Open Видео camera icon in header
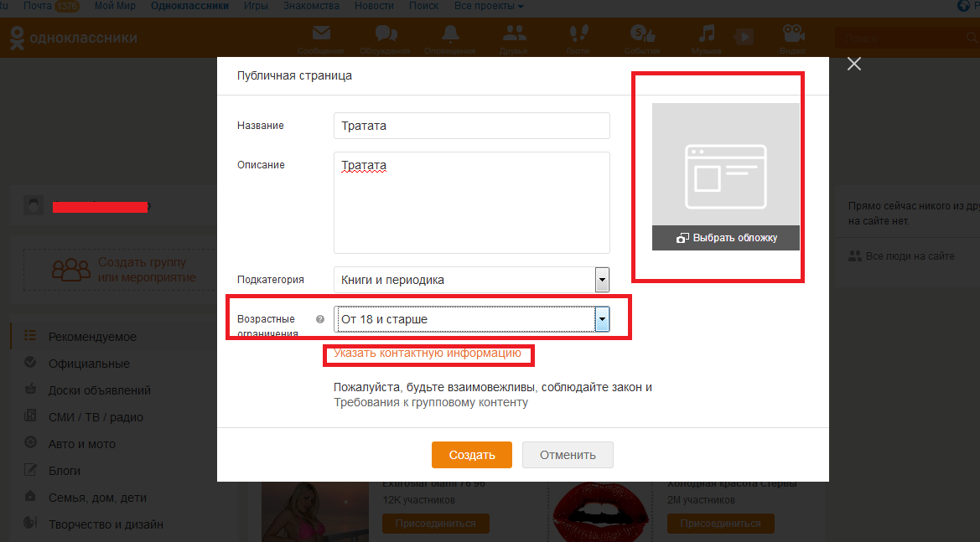Screen dimensions: 980x542 point(792,34)
